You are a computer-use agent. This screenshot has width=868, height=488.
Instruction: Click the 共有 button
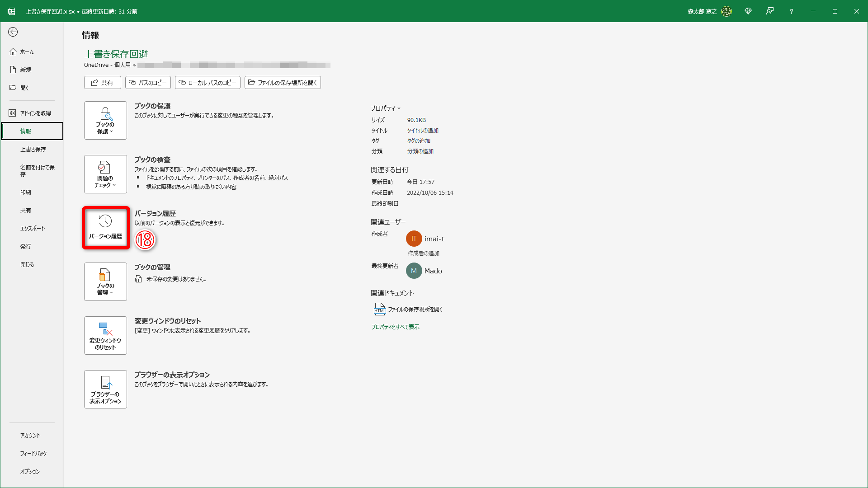pos(102,82)
